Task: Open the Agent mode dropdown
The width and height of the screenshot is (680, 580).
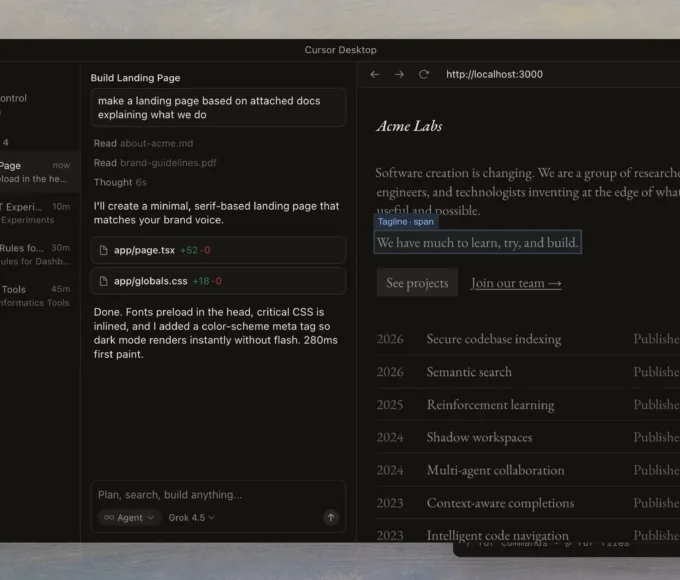Action: tap(130, 518)
